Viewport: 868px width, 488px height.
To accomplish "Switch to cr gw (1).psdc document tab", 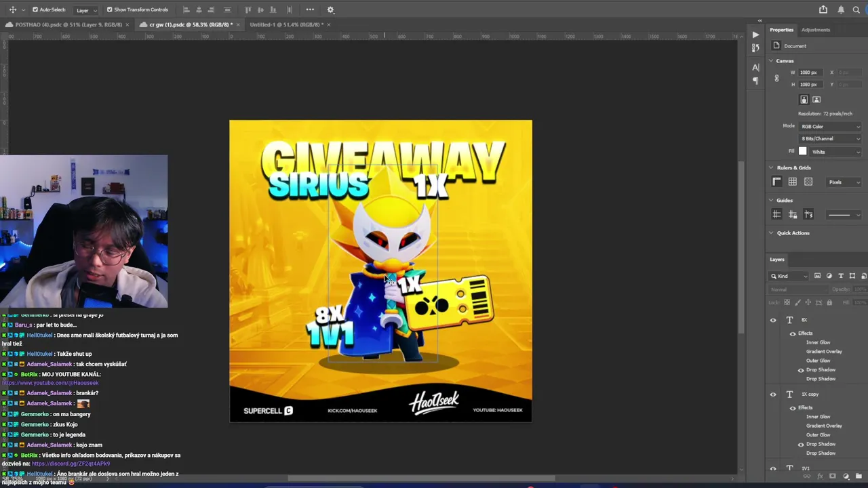I will tap(191, 24).
